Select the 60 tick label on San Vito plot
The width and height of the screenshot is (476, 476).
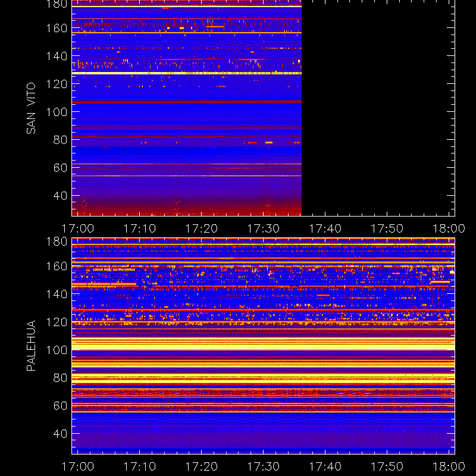[x=60, y=168]
